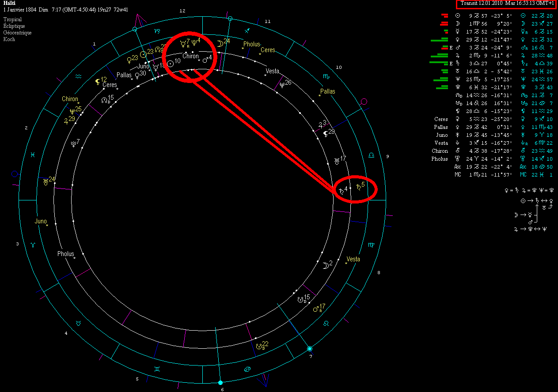
Task: Click the longest green bar beside Saturn's row
Action: pyautogui.click(x=439, y=63)
